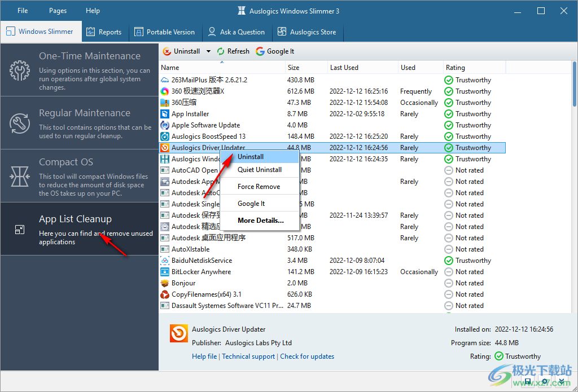Open settings via the gear icon at bottom right
The height and width of the screenshot is (392, 578).
click(x=545, y=381)
